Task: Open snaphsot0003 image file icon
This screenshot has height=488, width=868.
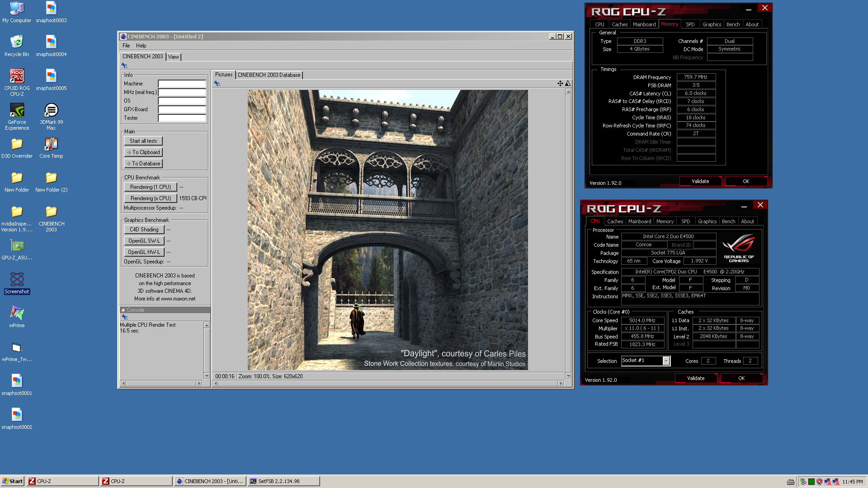Action: coord(51,12)
